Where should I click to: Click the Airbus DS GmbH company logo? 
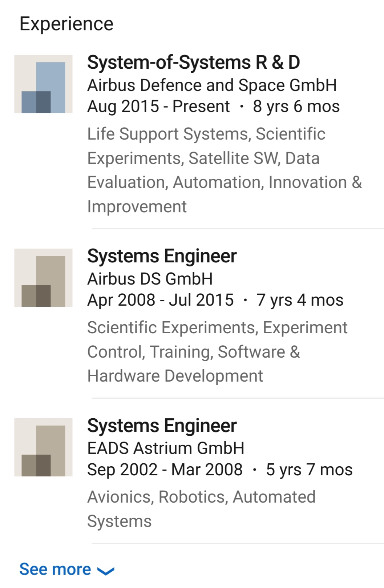coord(43,278)
